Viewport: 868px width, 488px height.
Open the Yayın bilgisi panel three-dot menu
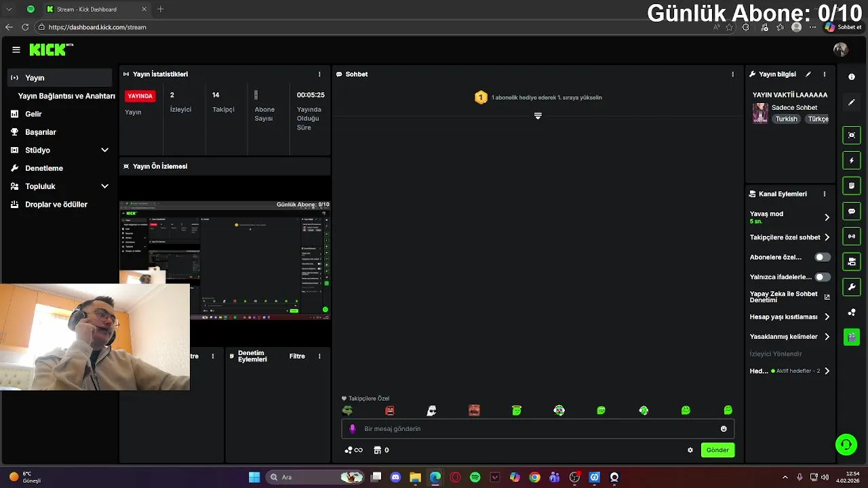click(x=825, y=75)
